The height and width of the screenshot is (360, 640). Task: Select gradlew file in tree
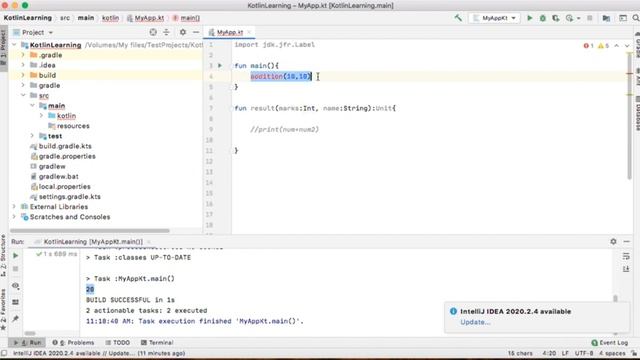(x=48, y=166)
